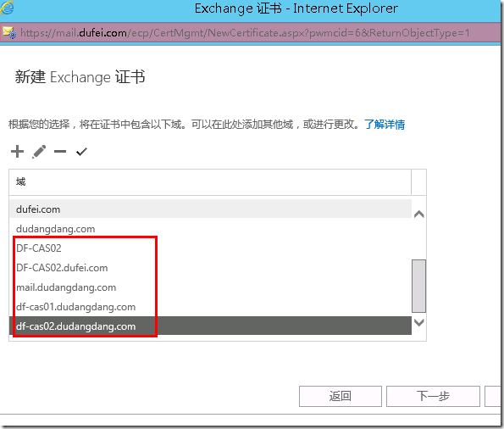Click the plus icon to add a domain
This screenshot has width=504, height=429.
17,151
